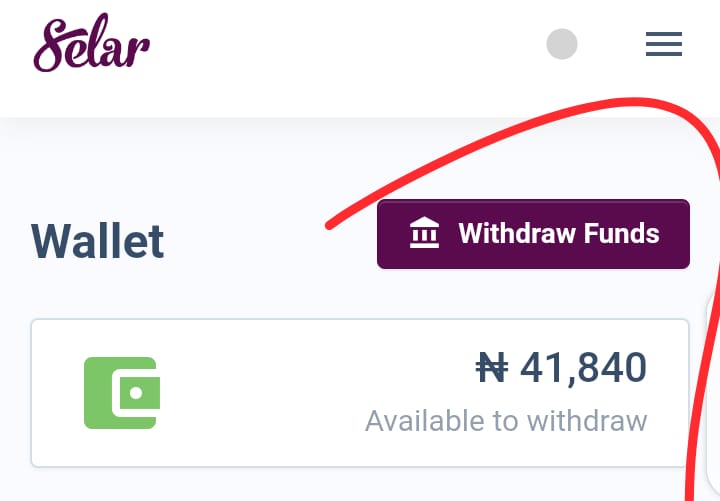Click the green wallet icon
Viewport: 720px width, 501px height.
tap(121, 392)
